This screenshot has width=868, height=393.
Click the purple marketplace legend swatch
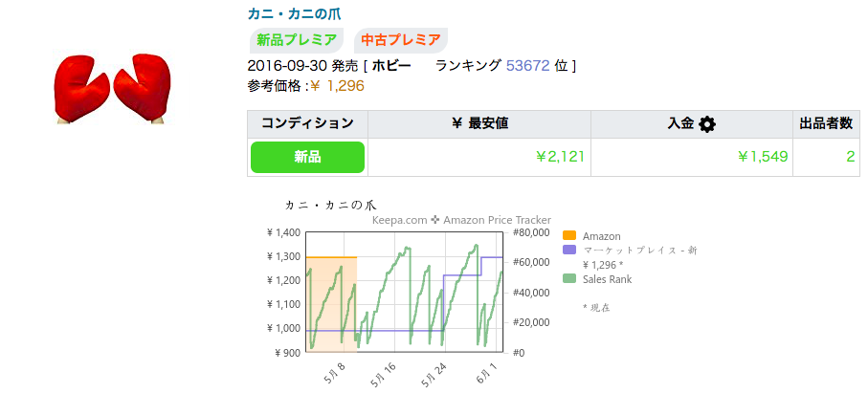[569, 251]
